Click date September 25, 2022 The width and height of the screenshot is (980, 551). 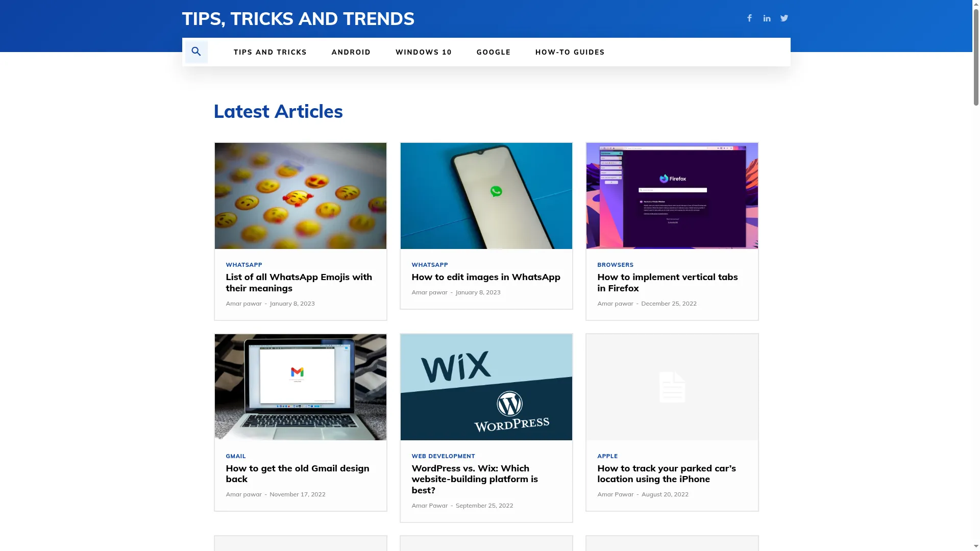pos(484,506)
